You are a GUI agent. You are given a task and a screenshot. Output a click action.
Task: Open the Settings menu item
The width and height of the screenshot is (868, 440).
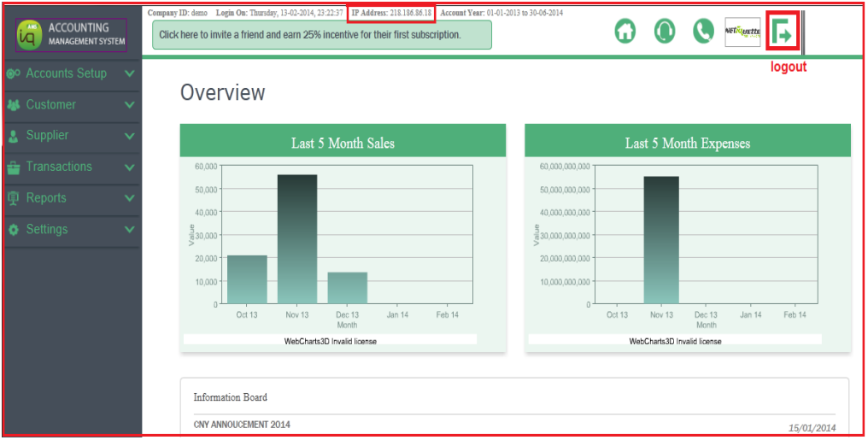tap(47, 229)
